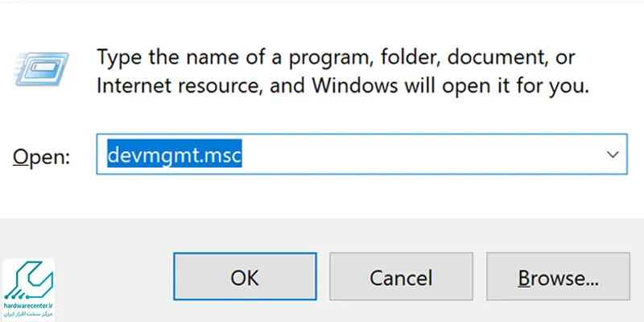Click the Open: label
Image resolution: width=644 pixels, height=322 pixels.
tap(42, 156)
